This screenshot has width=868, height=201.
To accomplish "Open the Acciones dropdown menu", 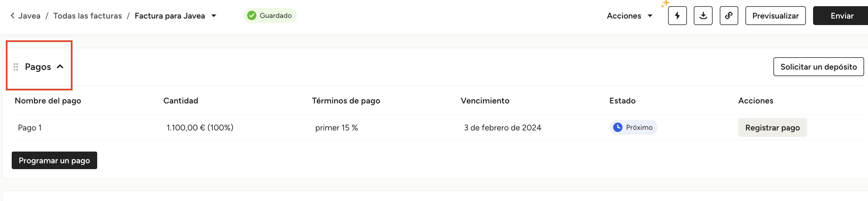I will pos(629,16).
